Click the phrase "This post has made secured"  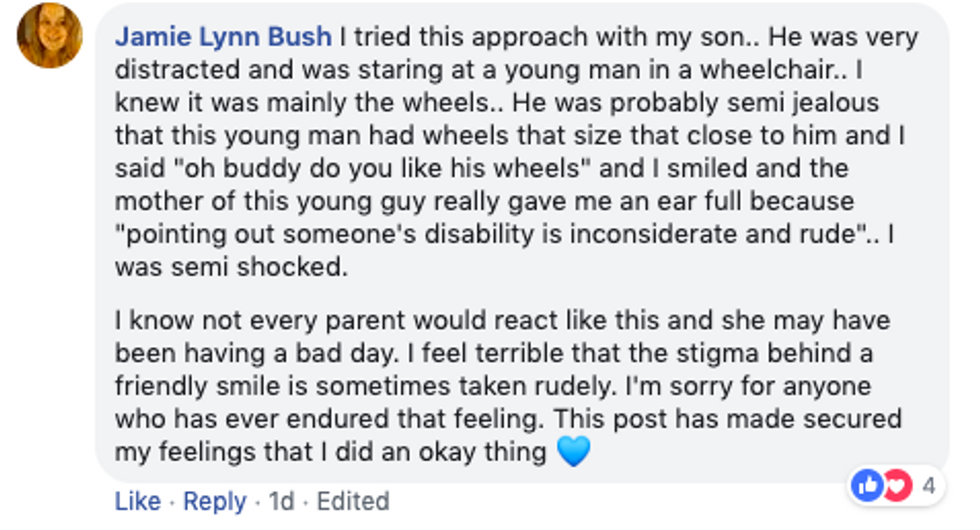click(728, 419)
